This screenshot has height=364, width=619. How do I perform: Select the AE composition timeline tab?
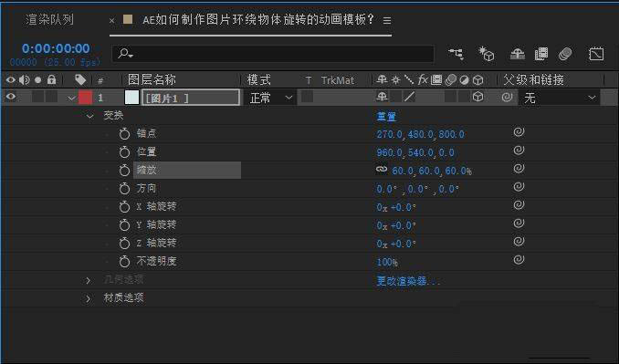[x=258, y=19]
